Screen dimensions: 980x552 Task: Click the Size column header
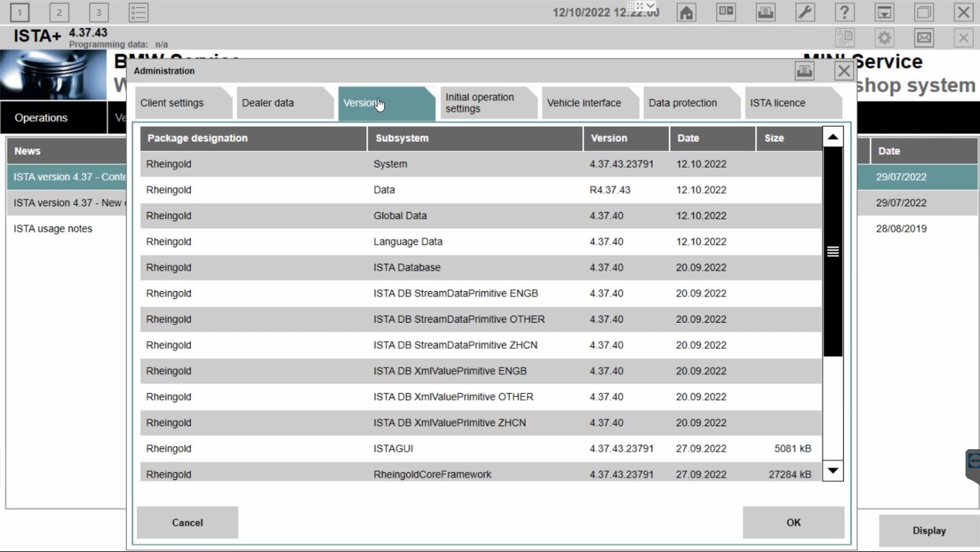click(x=788, y=138)
